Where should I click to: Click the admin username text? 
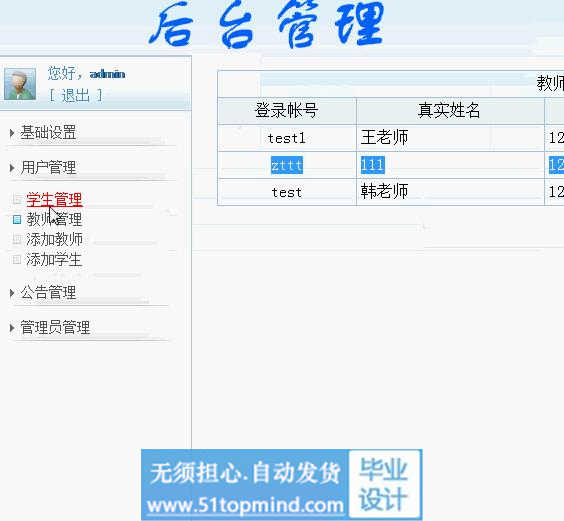107,74
